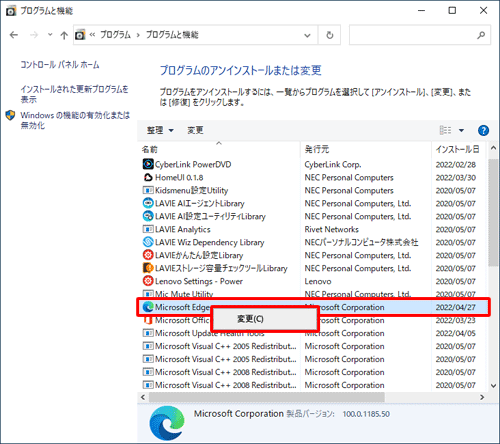Click the vertical scrollbar thumb
This screenshot has height=444, width=500.
click(x=493, y=212)
